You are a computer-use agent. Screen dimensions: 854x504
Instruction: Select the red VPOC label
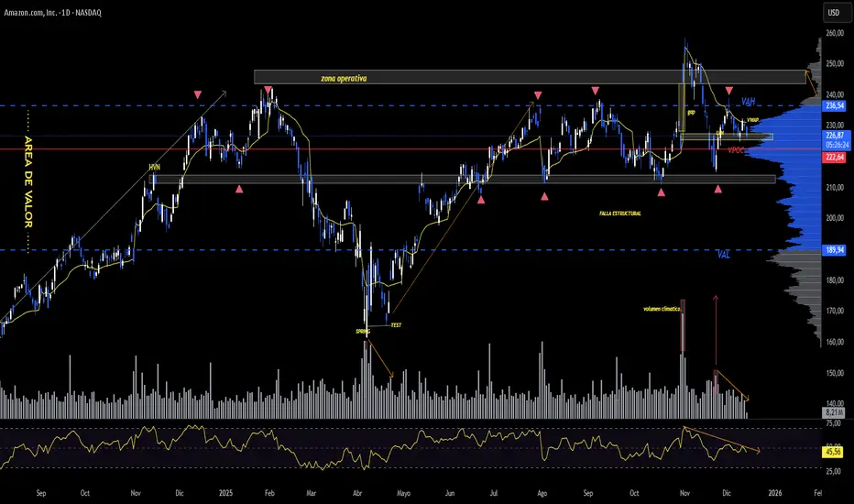pos(735,150)
